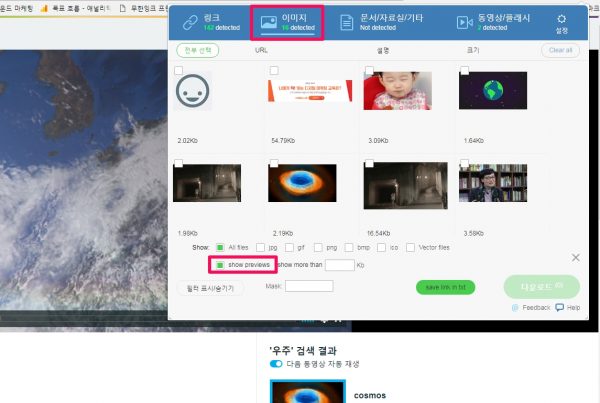The image size is (600, 403).
Task: Click the 2.19Kb size label
Action: tap(283, 233)
